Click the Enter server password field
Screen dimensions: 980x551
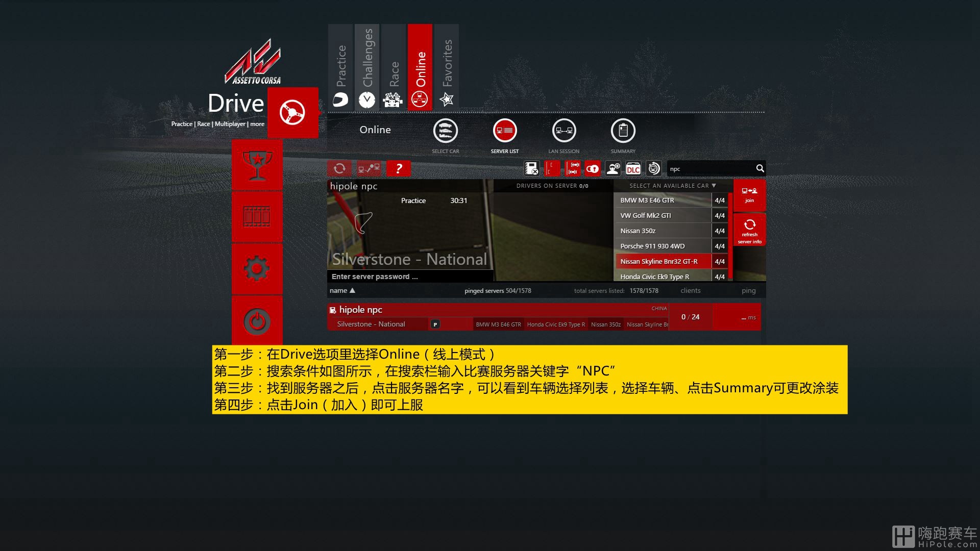[x=410, y=277]
